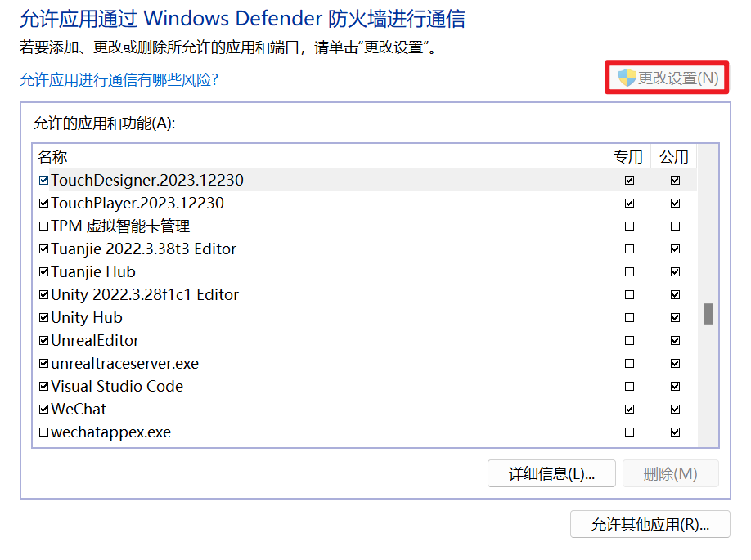Screen dimensions: 751x560
Task: Toggle UnrealEditor 公用 checkbox
Action: point(675,340)
